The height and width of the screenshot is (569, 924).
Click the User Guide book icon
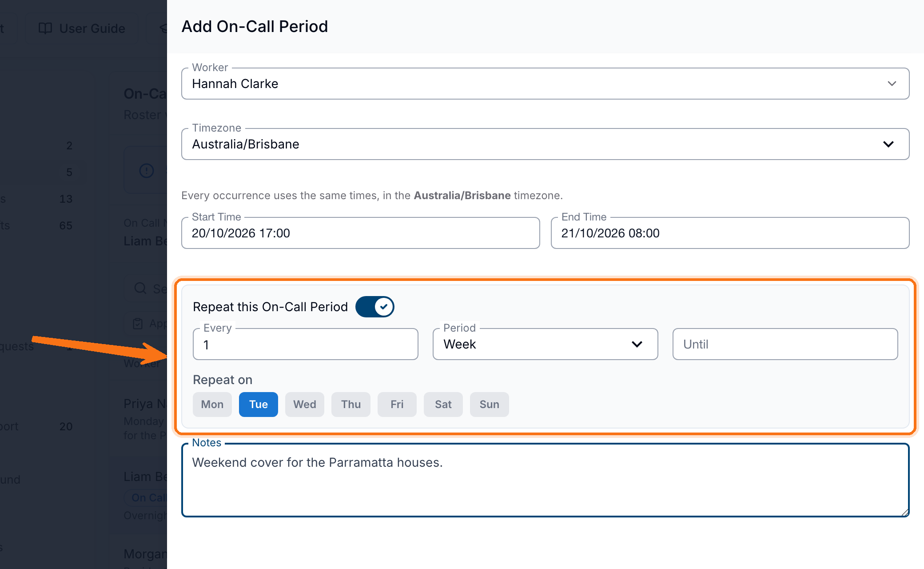[x=45, y=28]
